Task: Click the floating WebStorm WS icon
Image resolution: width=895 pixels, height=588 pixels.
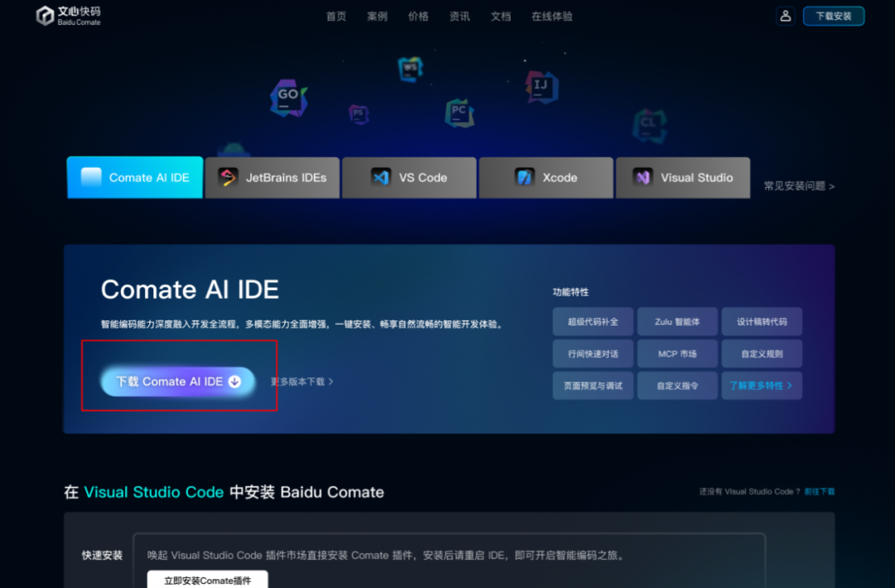Action: pos(410,69)
